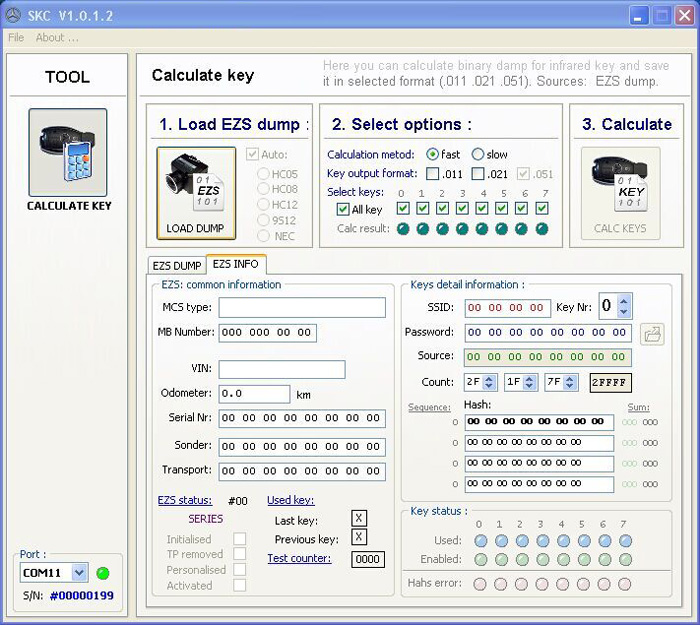This screenshot has width=700, height=625.
Task: Open the About menu
Action: 57,38
